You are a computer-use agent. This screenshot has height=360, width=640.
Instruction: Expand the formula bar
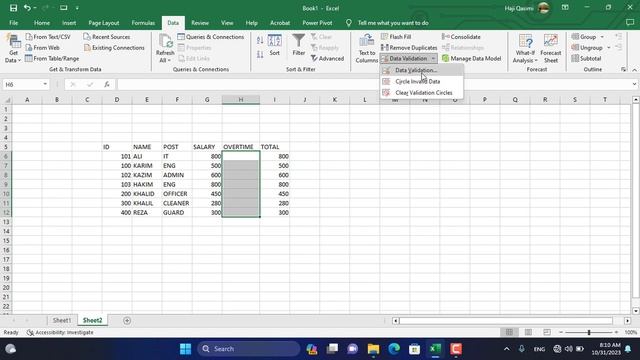[634, 84]
